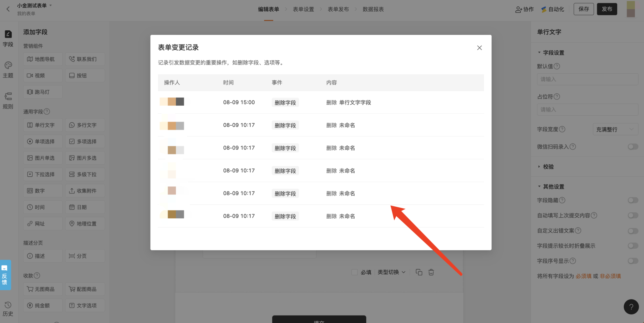Image resolution: width=644 pixels, height=323 pixels.
Task: Switch to the 表单发布 tab
Action: [x=338, y=9]
